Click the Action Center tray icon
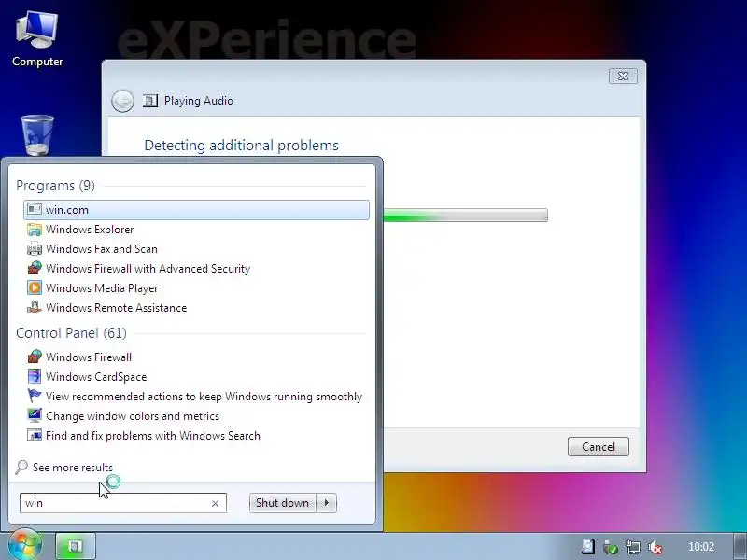 (588, 547)
